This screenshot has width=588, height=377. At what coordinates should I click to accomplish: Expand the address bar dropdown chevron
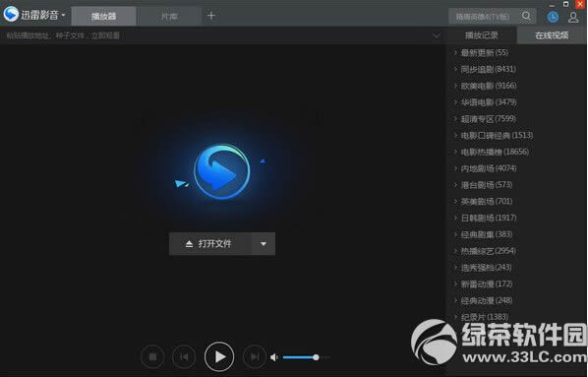point(437,35)
